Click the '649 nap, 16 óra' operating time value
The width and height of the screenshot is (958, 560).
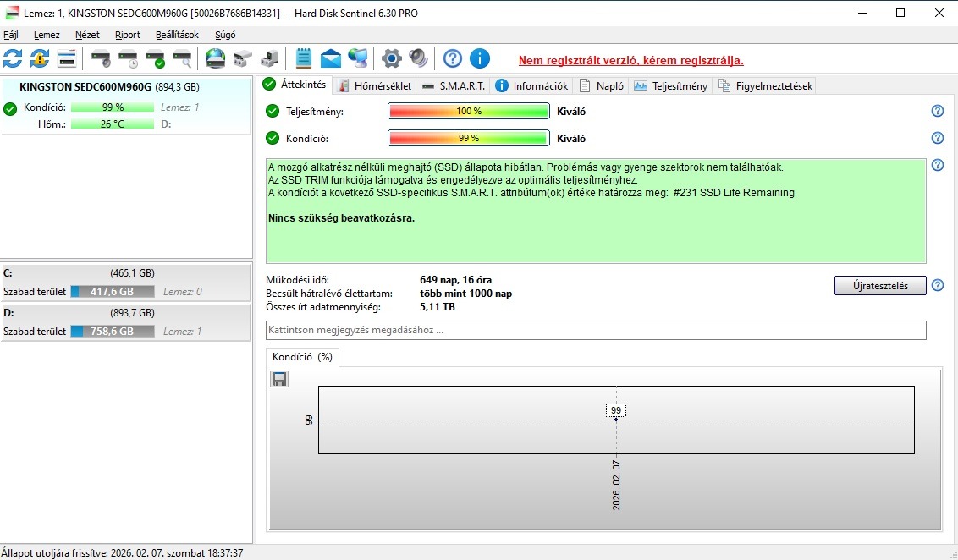(x=456, y=280)
